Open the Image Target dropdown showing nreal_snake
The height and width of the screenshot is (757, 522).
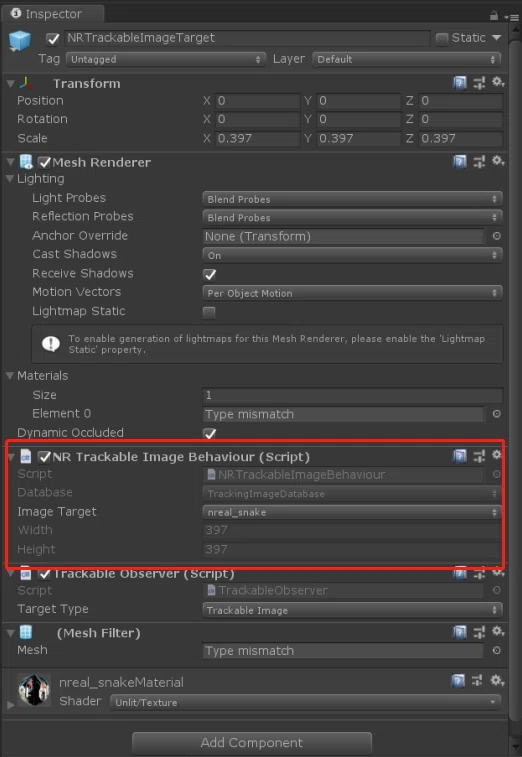[352, 512]
